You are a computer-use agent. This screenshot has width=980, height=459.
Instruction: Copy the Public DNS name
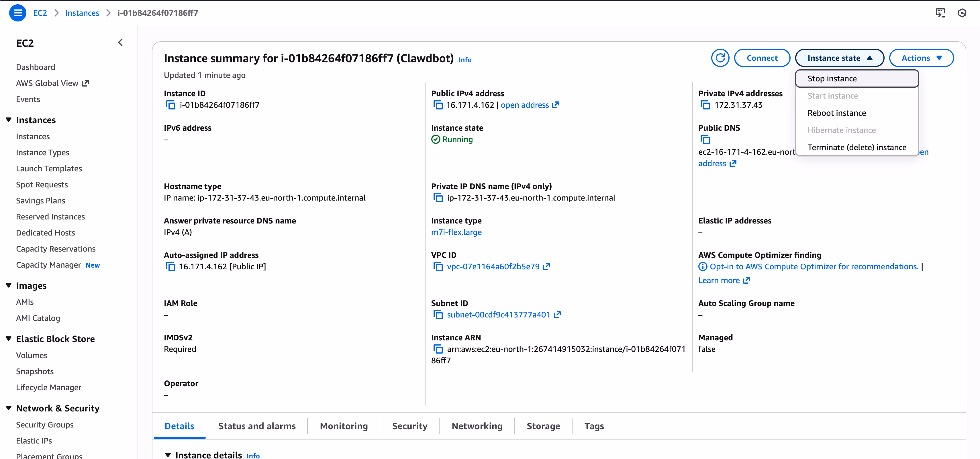click(705, 140)
